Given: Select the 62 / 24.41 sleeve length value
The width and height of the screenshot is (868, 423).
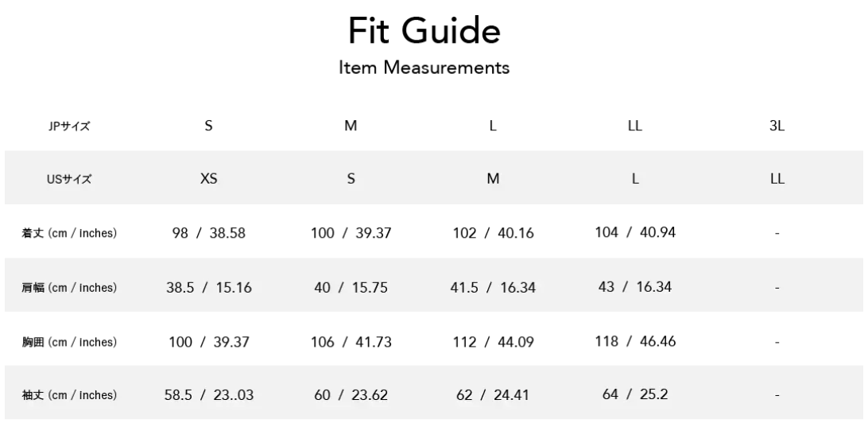Looking at the screenshot, I should point(493,395).
